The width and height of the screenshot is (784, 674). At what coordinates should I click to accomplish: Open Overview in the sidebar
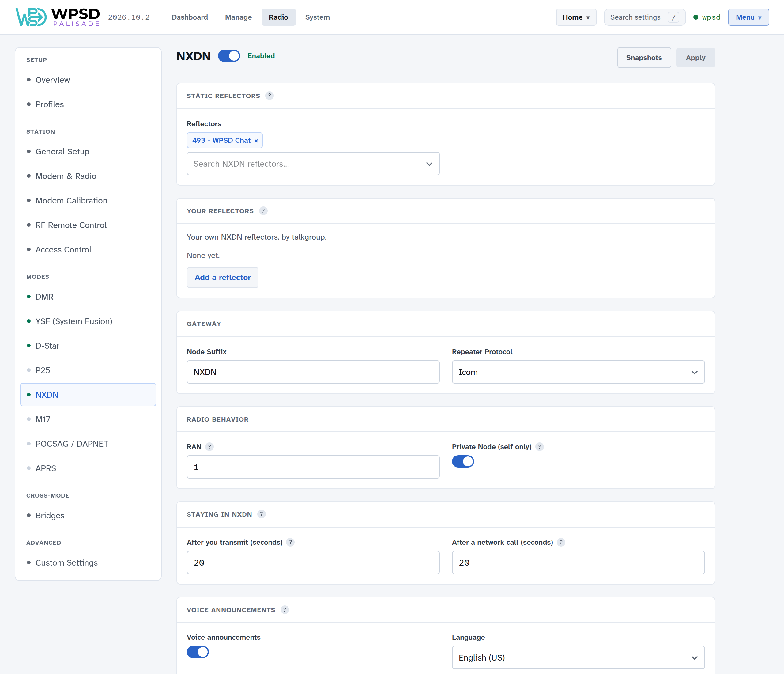(88, 80)
